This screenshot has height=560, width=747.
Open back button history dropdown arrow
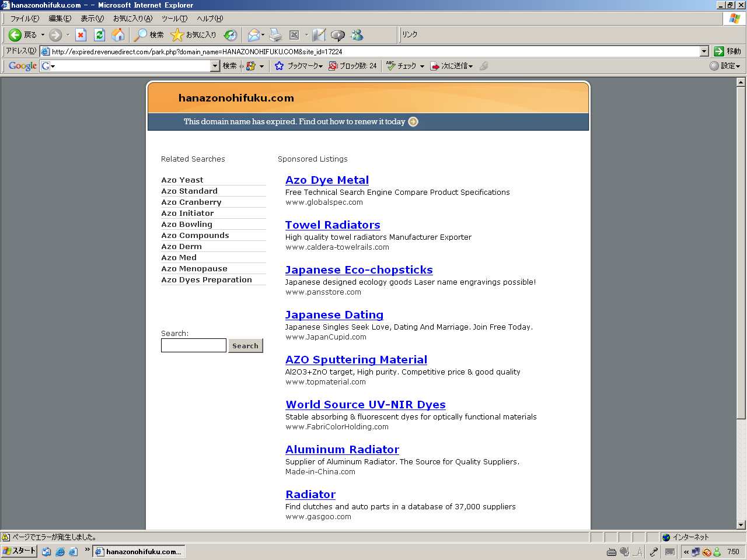coord(43,35)
